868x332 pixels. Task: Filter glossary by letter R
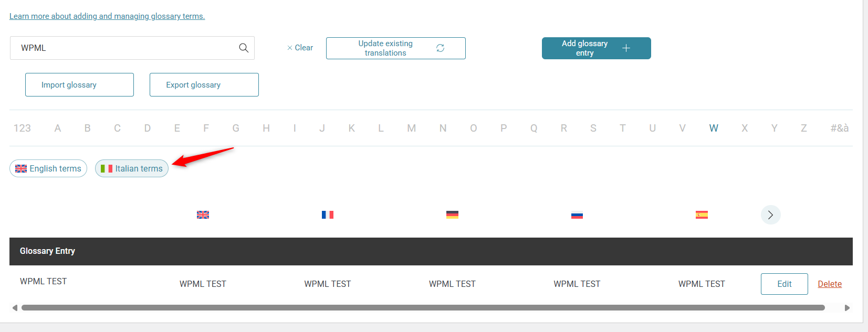(564, 128)
